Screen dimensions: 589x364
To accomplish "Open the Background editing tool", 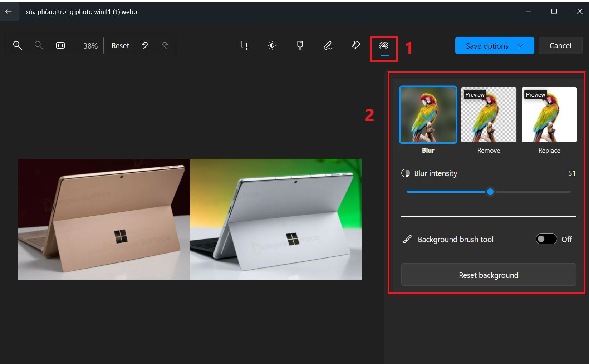I will (383, 45).
